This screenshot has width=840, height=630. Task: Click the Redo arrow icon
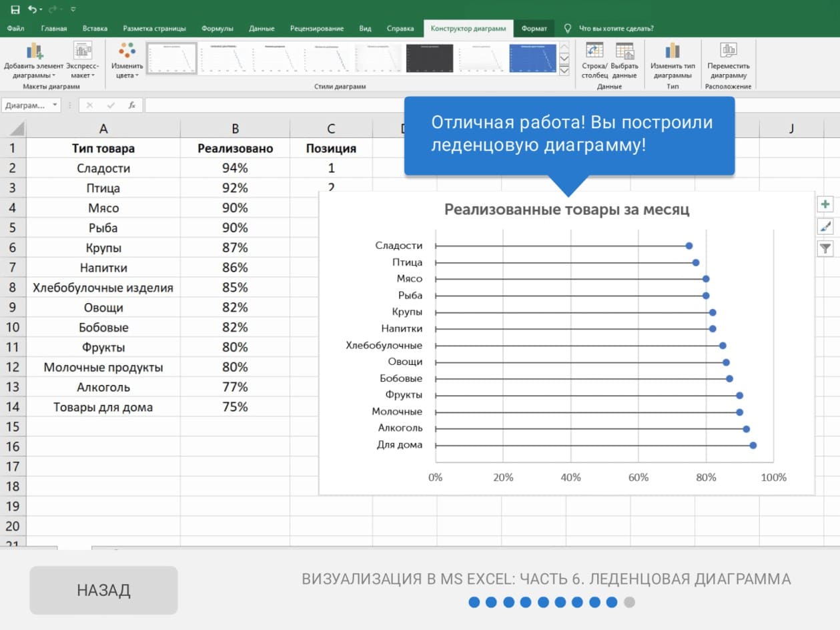pyautogui.click(x=53, y=9)
